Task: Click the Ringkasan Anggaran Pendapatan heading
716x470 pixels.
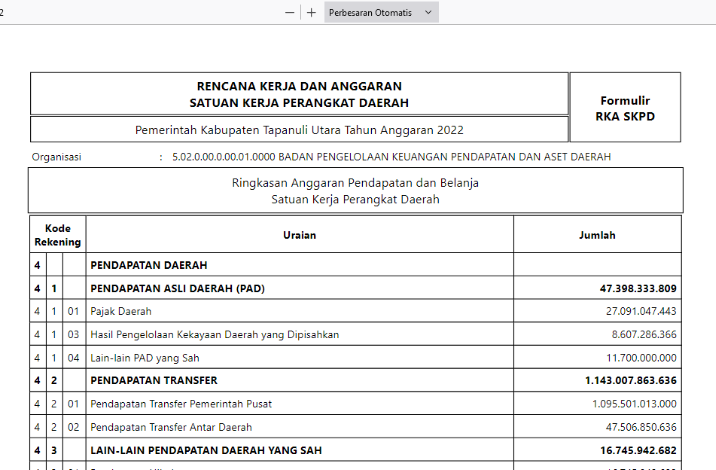Action: click(355, 183)
